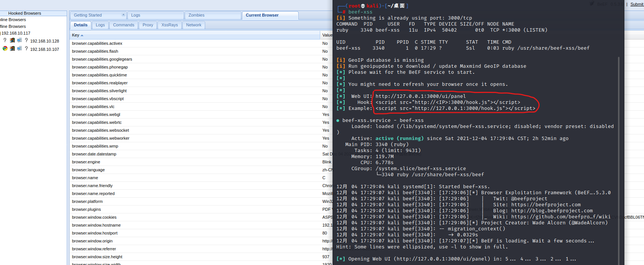The height and width of the screenshot is (265, 644).
Task: Select browser.engine row
Action: tap(201, 162)
